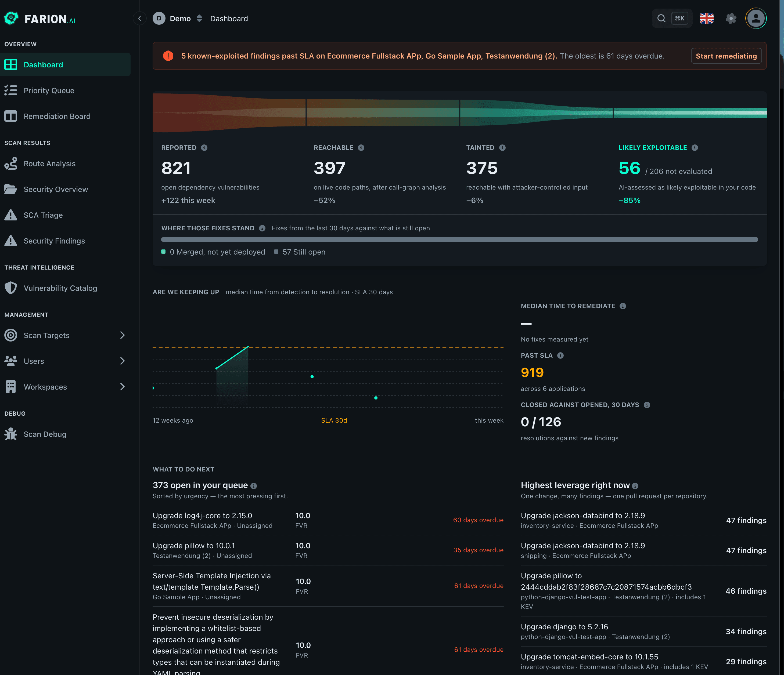Click the Reported funnel segment
The width and height of the screenshot is (784, 675).
(x=229, y=112)
